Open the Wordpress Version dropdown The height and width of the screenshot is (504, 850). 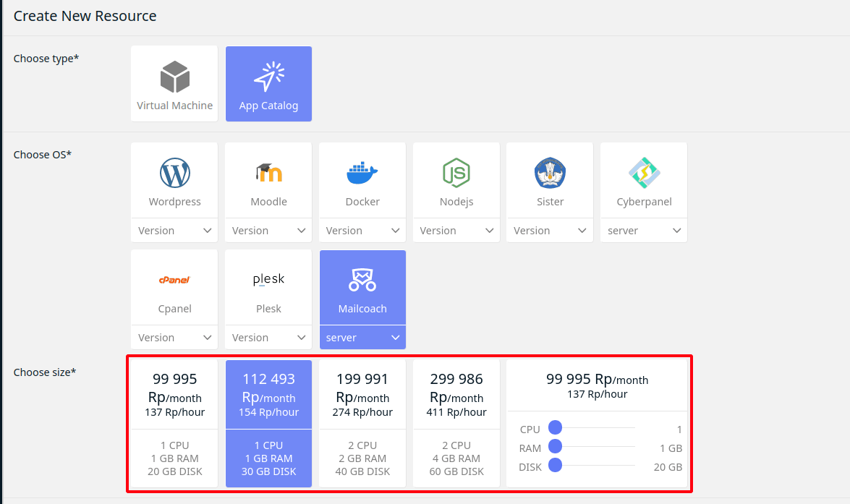(174, 230)
